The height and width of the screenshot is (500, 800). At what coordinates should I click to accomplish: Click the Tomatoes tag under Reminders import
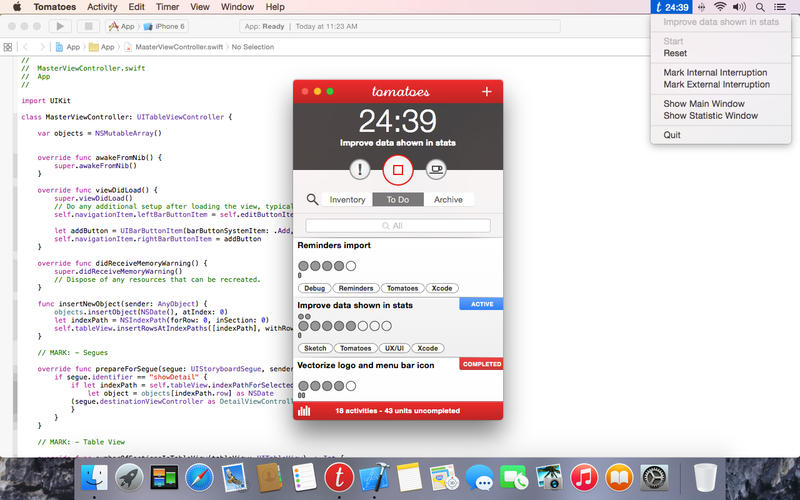click(x=402, y=288)
